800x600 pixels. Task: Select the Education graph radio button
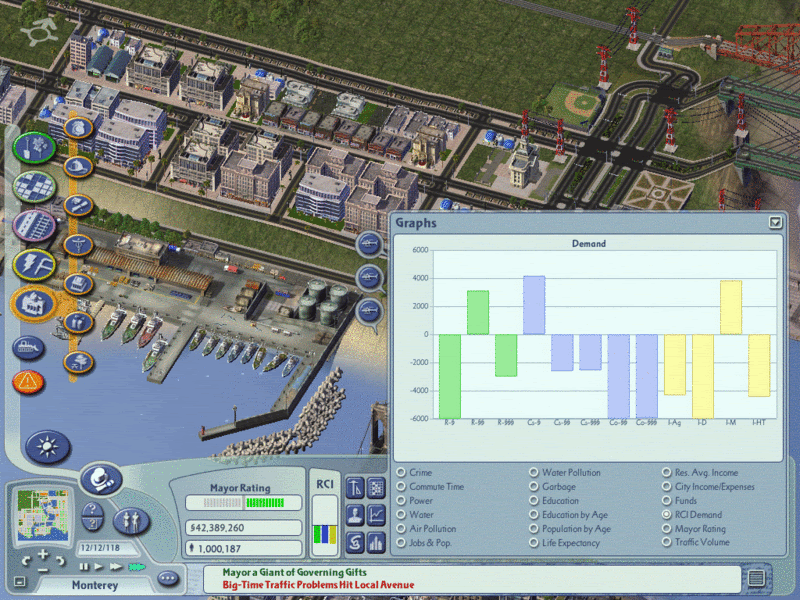534,501
